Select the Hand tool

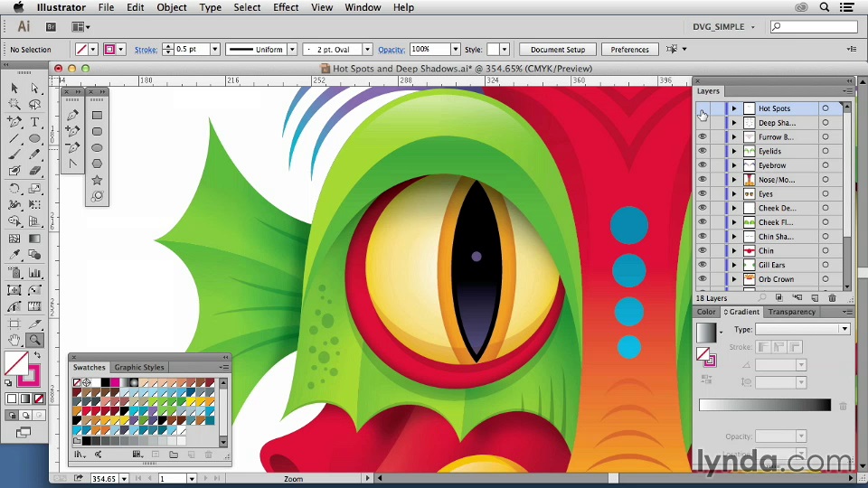click(x=14, y=340)
